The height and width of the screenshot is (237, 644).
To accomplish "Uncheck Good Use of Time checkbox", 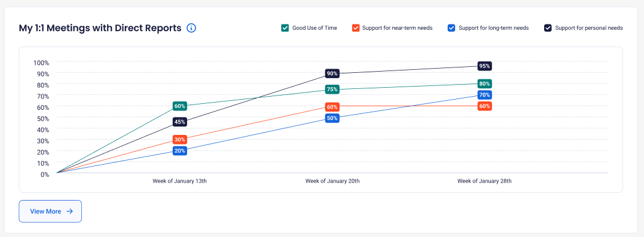I will pos(285,28).
